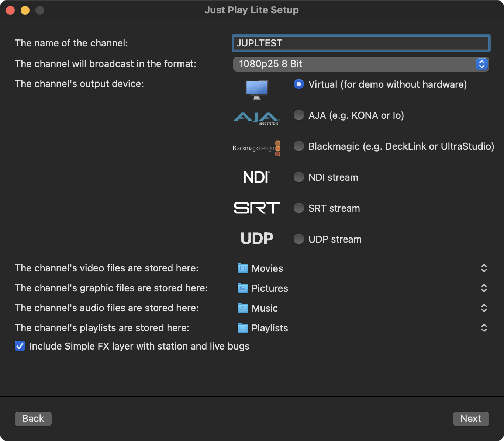The image size is (504, 441).
Task: Select the AJA output device radio button
Action: coord(299,115)
